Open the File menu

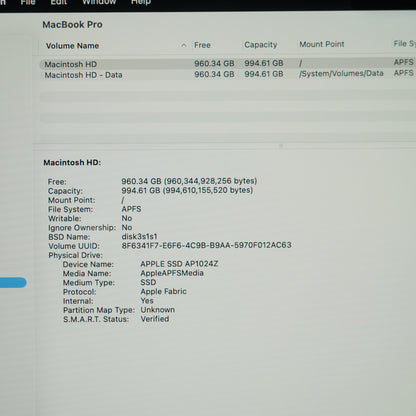pyautogui.click(x=28, y=3)
